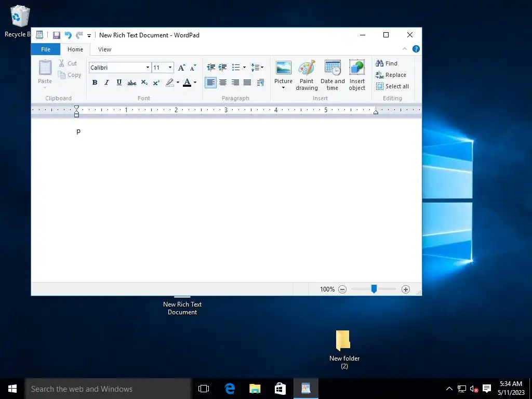Insert a Paint drawing
Viewport: 532px width, 399px height.
click(x=307, y=75)
